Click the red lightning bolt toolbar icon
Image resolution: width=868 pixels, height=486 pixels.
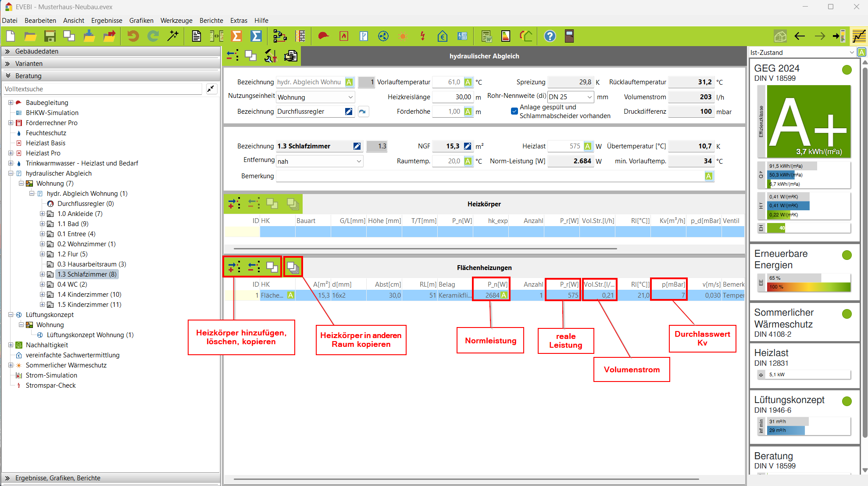pos(422,36)
